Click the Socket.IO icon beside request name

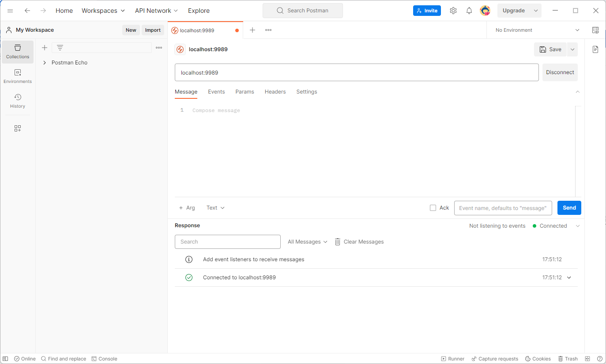(x=180, y=49)
